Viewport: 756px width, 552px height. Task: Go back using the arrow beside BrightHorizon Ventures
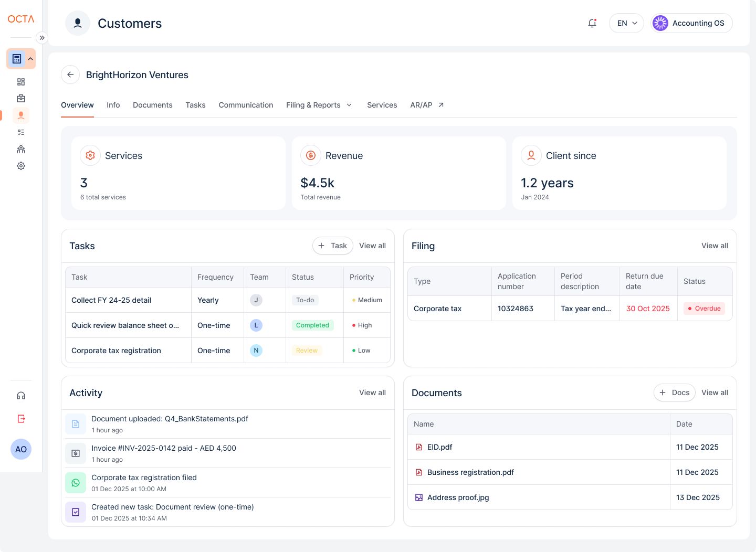[x=70, y=75]
